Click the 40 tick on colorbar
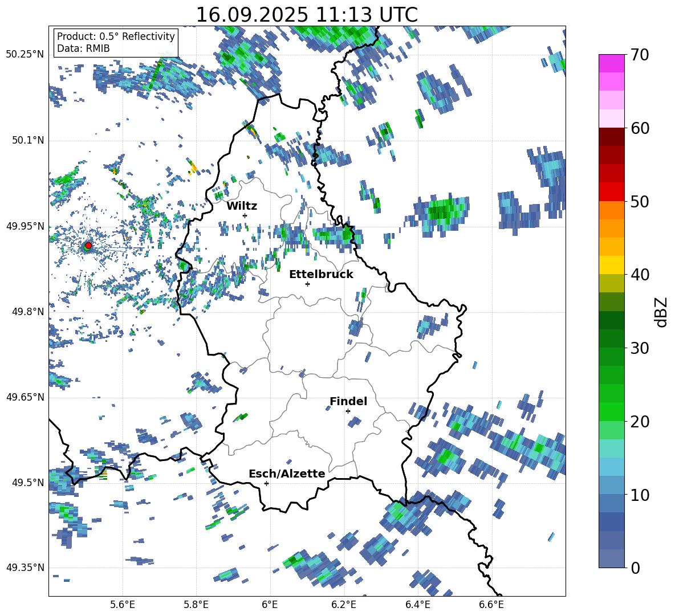 640,275
